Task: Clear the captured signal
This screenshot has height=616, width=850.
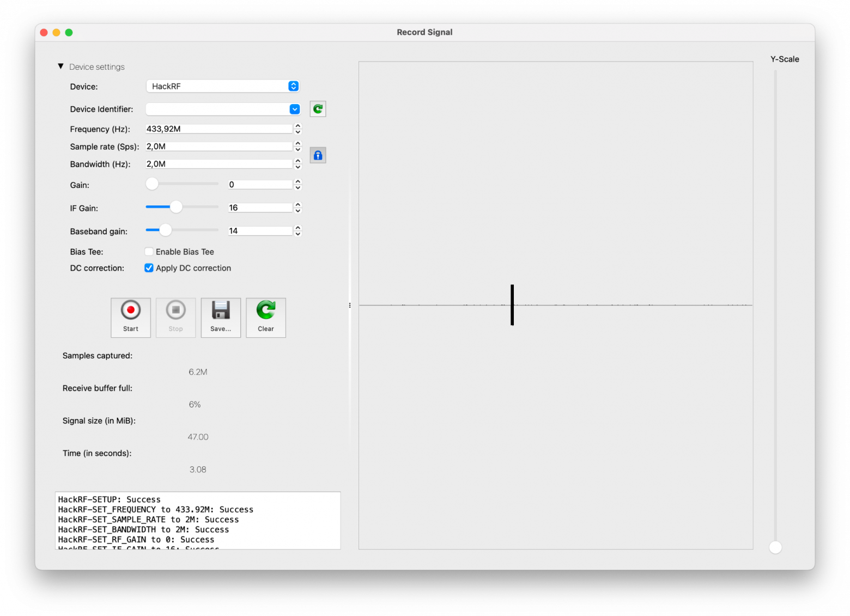Action: click(x=266, y=318)
